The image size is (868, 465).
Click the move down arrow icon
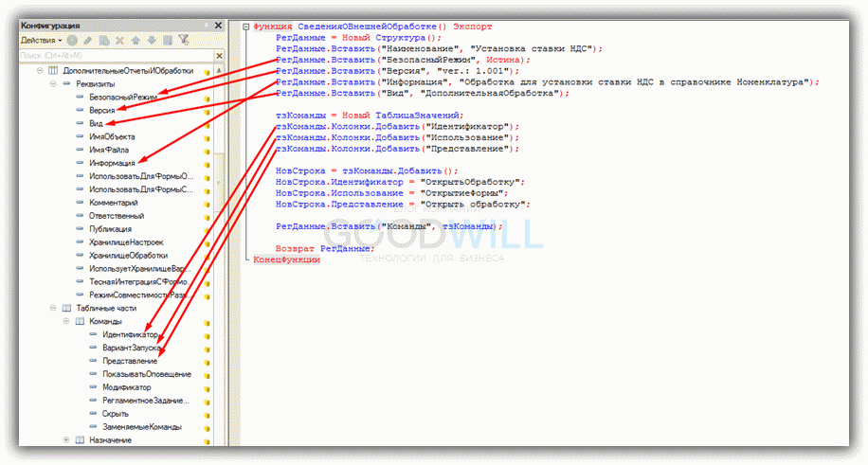[150, 40]
